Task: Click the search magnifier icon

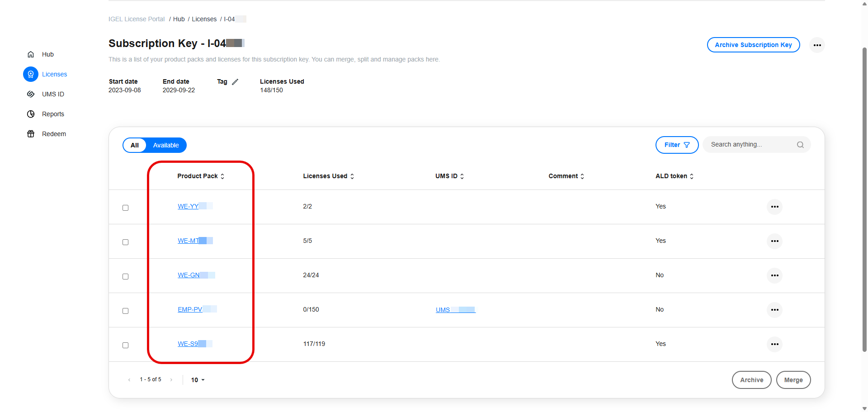Action: pyautogui.click(x=800, y=144)
